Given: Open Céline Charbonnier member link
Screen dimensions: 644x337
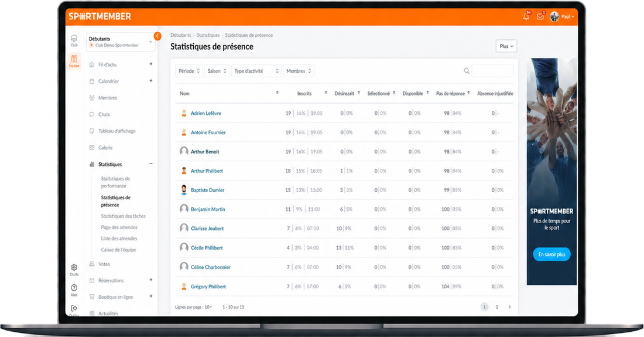Looking at the screenshot, I should point(211,267).
